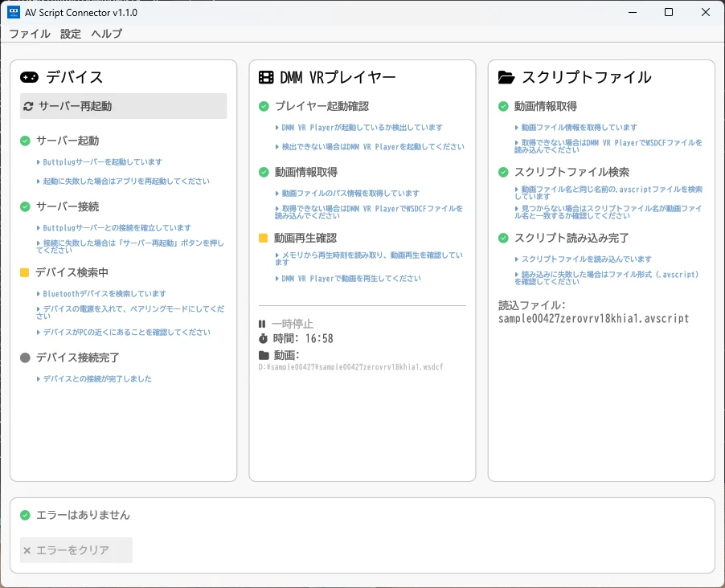Click green check beside 動画情報取得 in script panel
This screenshot has width=725, height=588.
point(503,106)
